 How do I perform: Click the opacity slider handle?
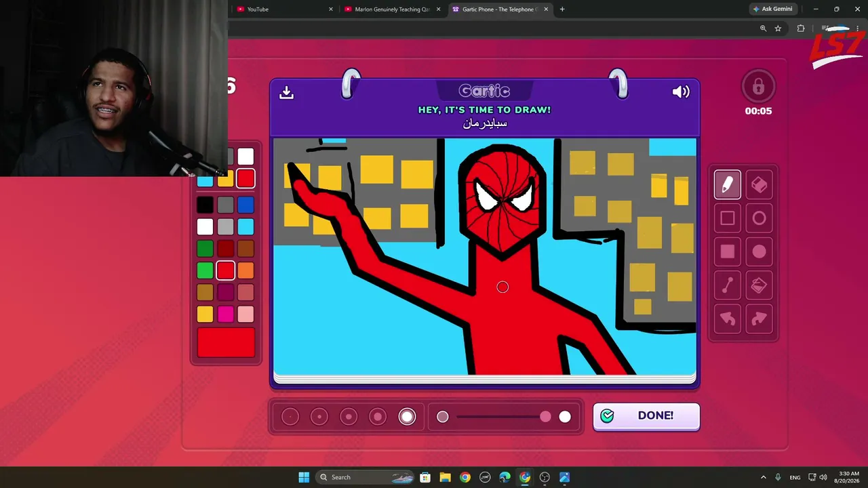pyautogui.click(x=545, y=417)
